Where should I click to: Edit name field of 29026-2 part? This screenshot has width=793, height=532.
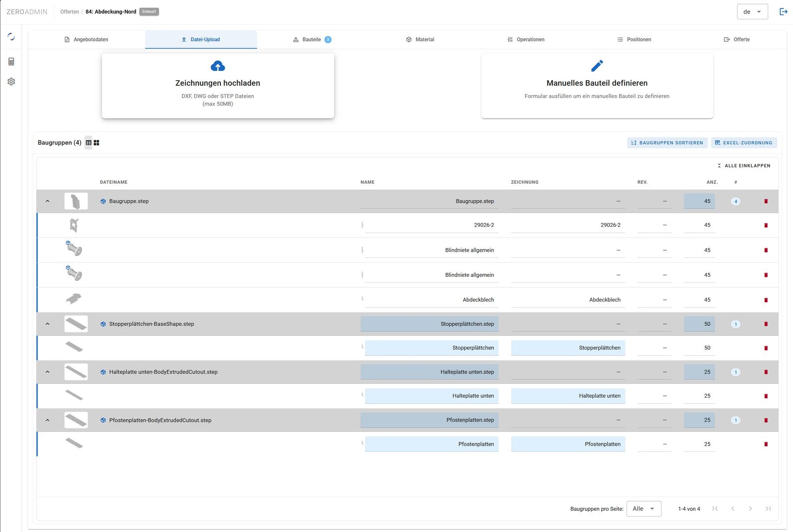point(431,225)
